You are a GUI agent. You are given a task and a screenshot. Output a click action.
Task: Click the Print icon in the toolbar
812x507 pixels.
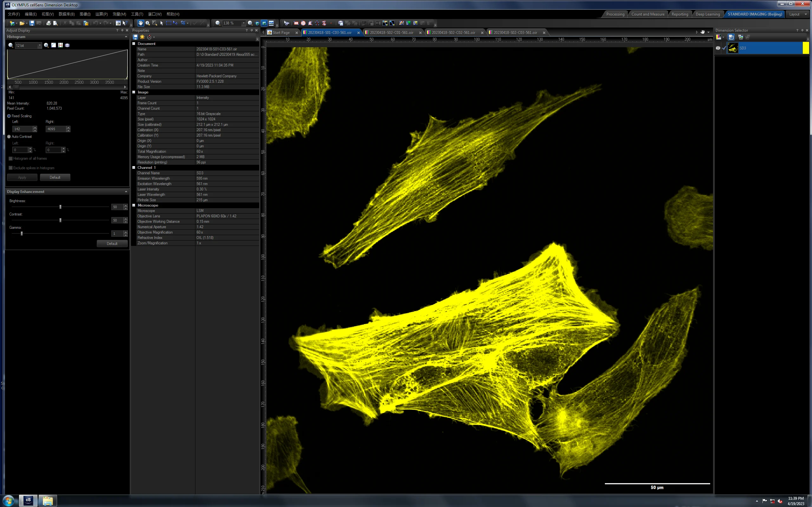49,23
